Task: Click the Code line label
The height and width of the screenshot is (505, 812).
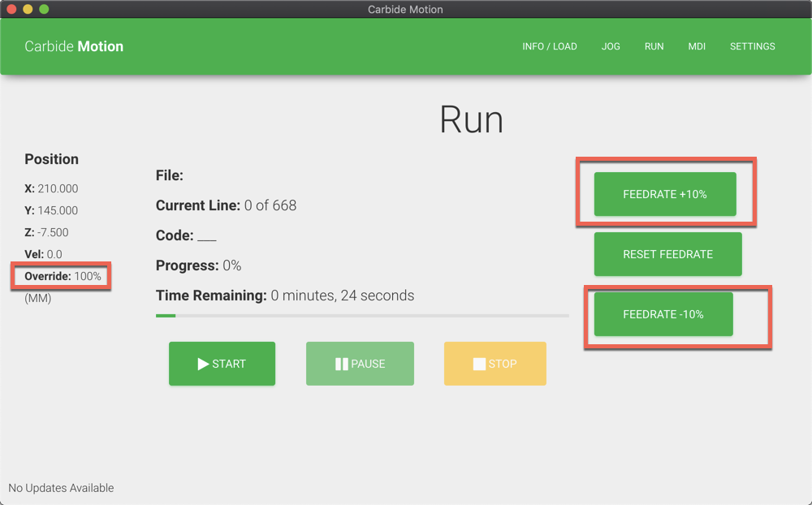Action: tap(186, 235)
